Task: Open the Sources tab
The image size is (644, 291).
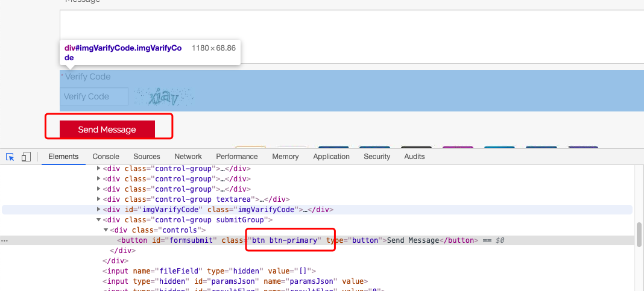Action: pos(147,157)
